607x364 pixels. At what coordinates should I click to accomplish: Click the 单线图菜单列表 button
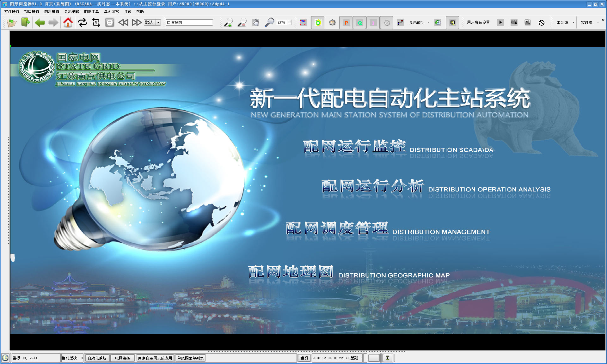191,358
